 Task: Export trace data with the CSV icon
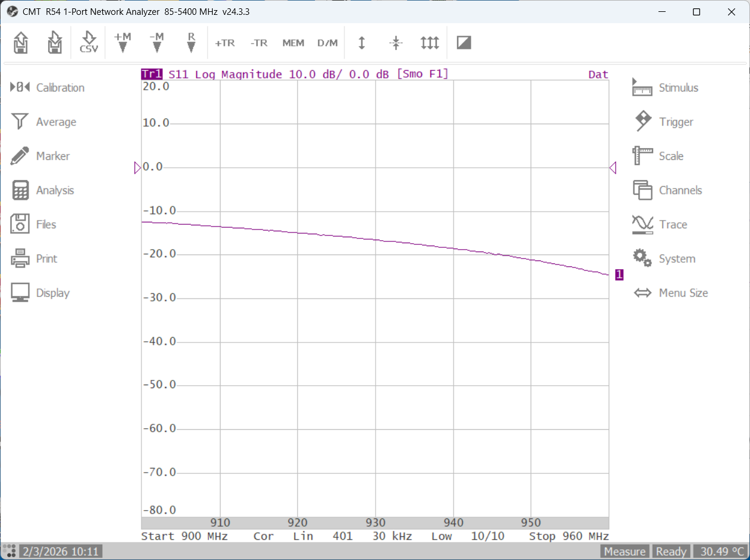(x=89, y=43)
